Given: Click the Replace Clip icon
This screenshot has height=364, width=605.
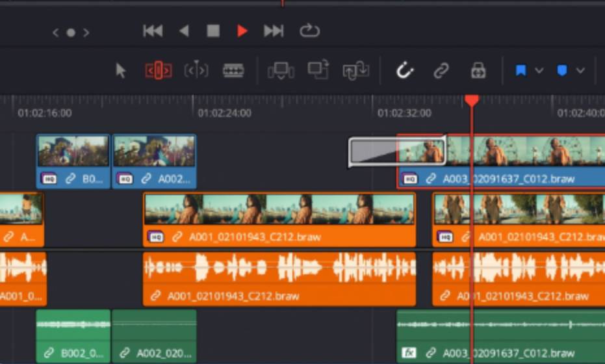Looking at the screenshot, I should [355, 71].
